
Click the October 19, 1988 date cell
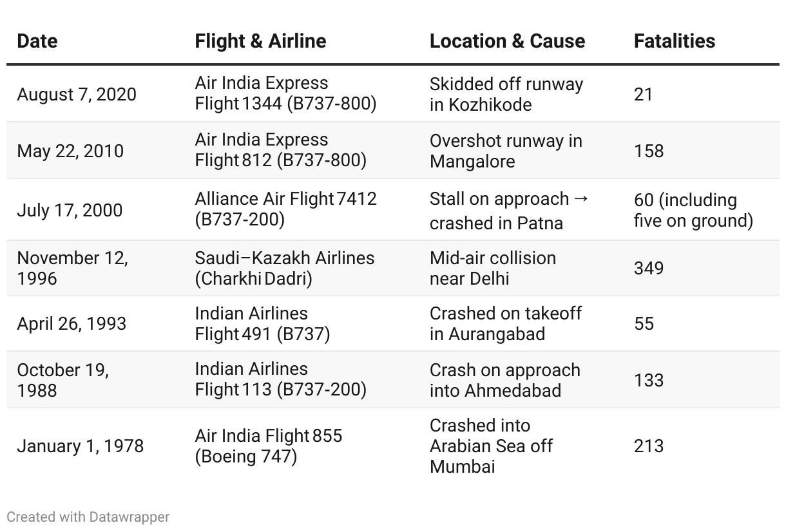(62, 380)
